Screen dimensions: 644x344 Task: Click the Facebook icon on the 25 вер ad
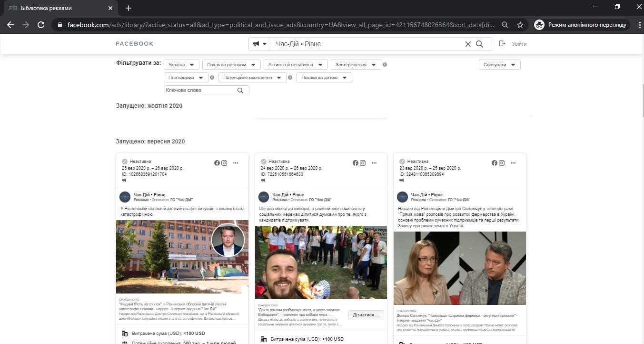click(217, 163)
